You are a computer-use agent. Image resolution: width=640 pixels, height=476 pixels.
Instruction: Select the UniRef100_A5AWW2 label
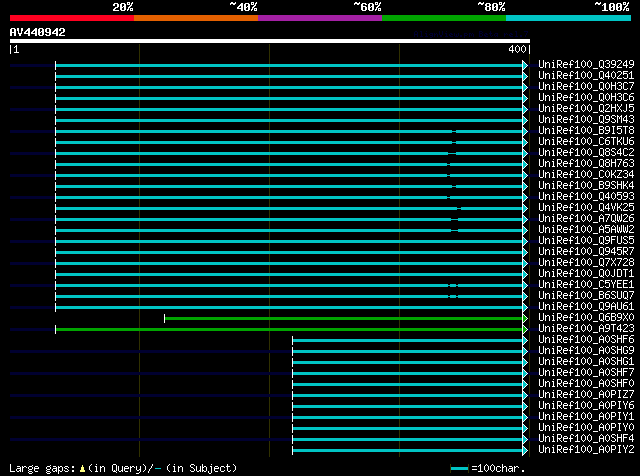click(x=586, y=229)
